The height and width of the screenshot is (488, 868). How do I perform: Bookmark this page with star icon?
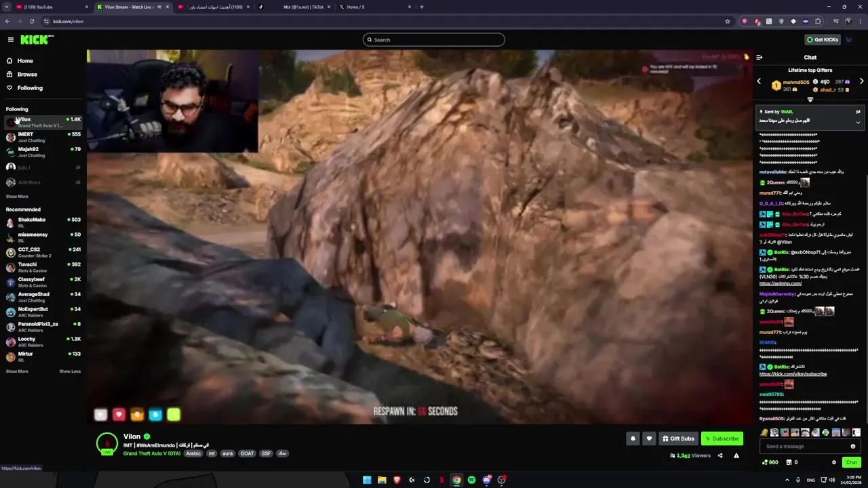(x=728, y=21)
